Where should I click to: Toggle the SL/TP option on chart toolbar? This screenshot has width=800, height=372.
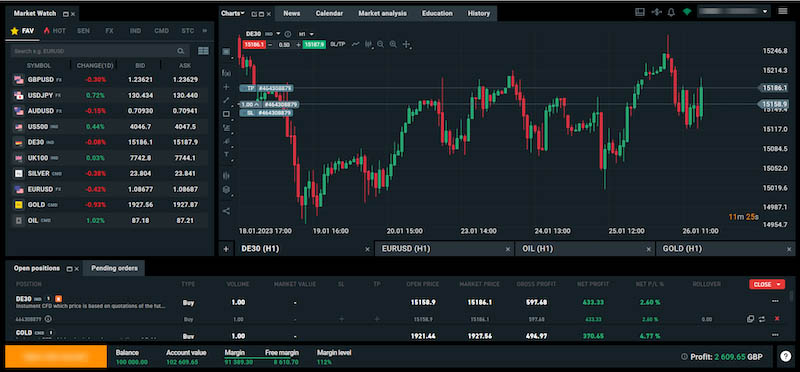337,44
